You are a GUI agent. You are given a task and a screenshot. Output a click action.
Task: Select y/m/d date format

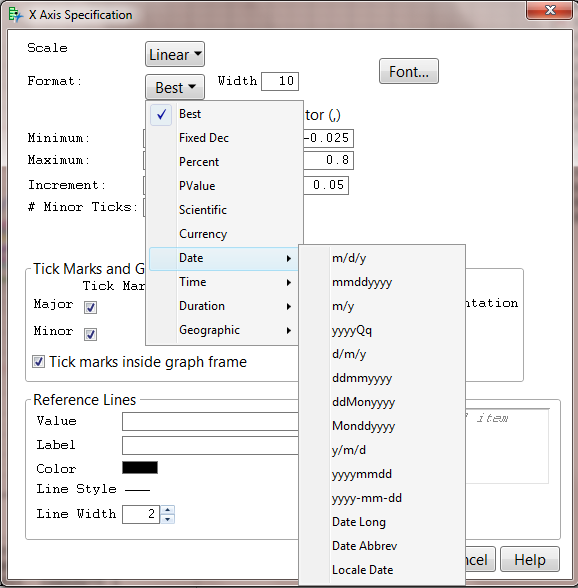coord(382,450)
